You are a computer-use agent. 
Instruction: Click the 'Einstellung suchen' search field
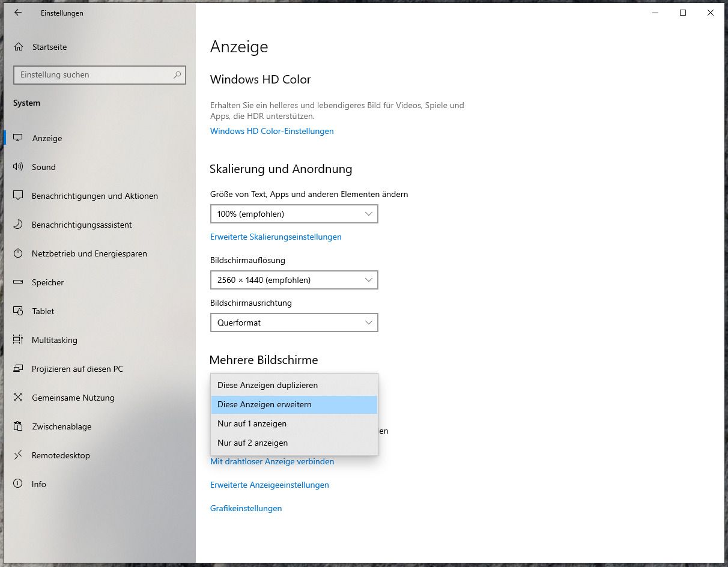coord(93,75)
